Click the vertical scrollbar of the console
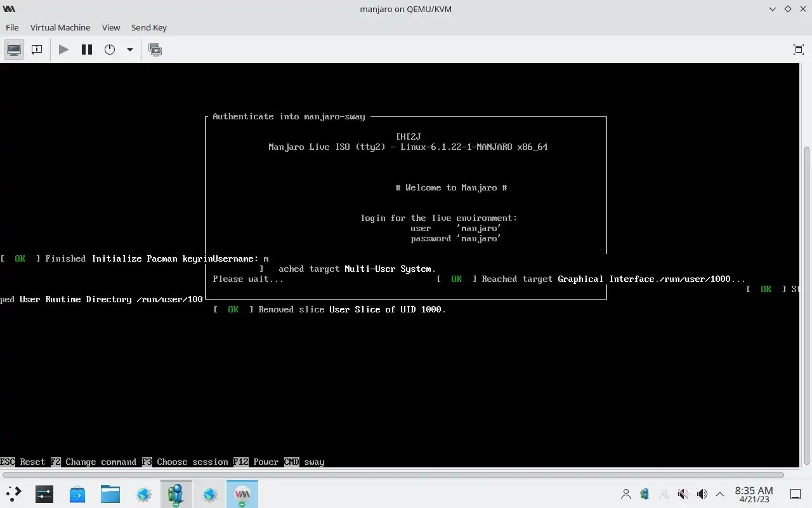 pyautogui.click(x=807, y=305)
